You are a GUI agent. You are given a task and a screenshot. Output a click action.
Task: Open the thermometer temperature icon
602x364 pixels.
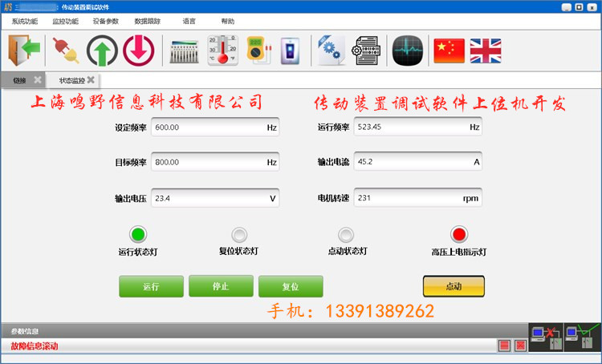(222, 51)
